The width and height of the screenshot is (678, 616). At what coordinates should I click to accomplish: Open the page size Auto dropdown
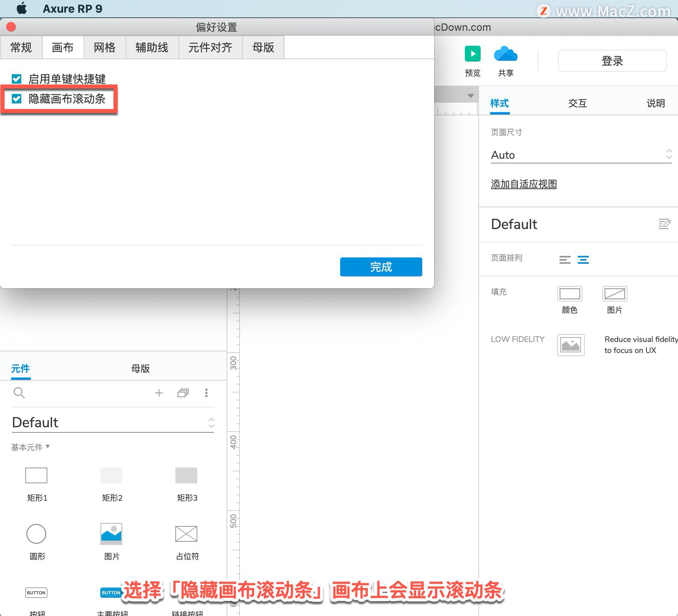581,155
